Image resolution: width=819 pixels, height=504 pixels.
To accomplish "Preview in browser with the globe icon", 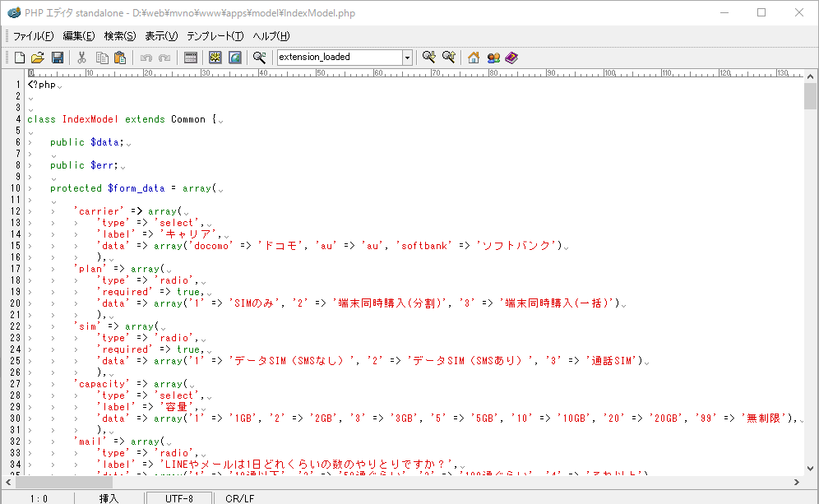I will [235, 58].
